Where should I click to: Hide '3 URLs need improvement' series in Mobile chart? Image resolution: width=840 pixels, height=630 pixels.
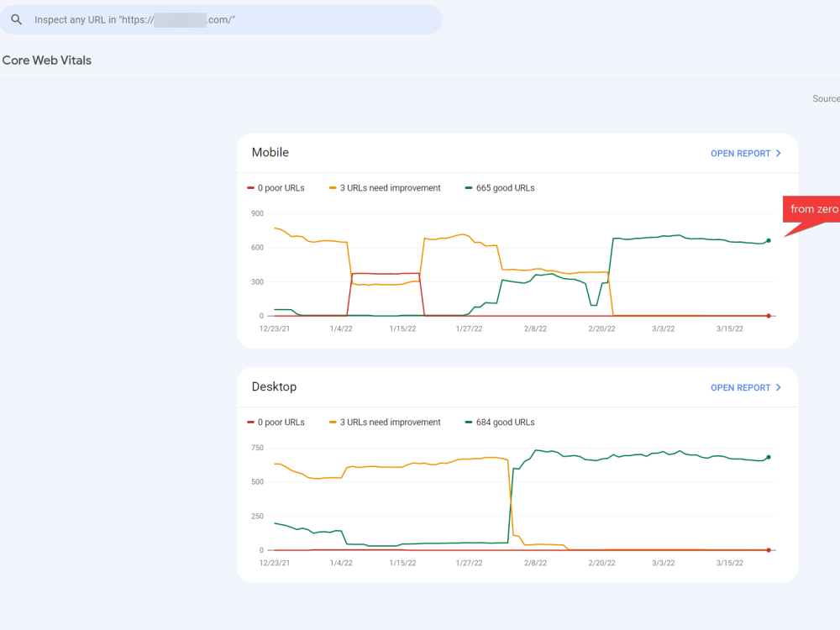(x=385, y=188)
